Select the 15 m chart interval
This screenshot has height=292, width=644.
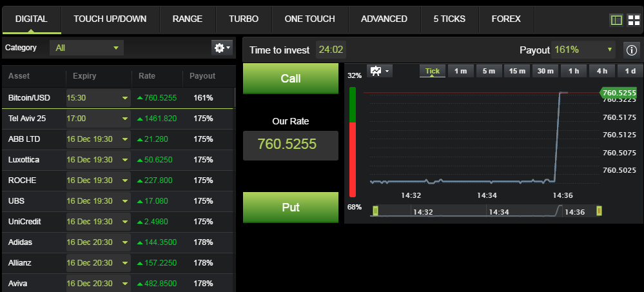[517, 71]
